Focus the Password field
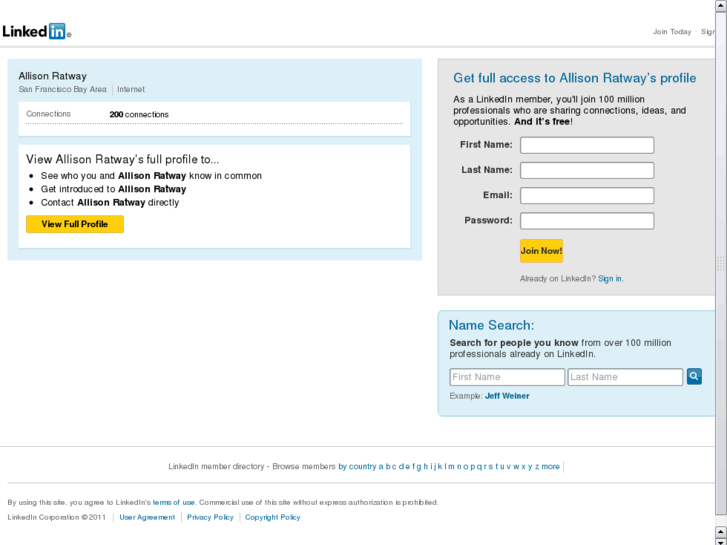727x545 pixels. pyautogui.click(x=587, y=221)
